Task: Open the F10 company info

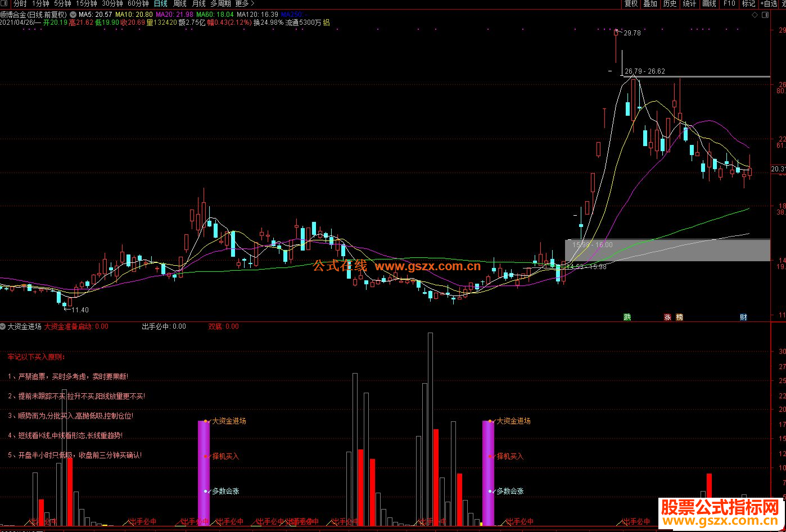Action: coord(729,3)
